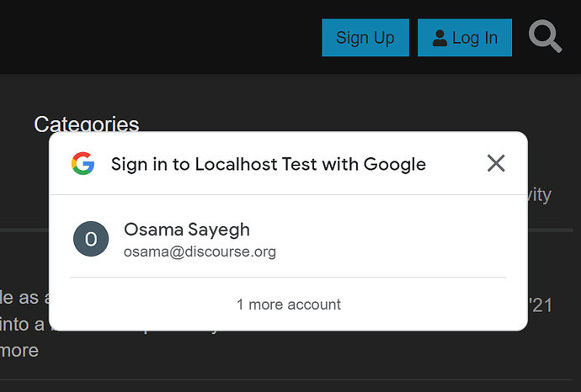The height and width of the screenshot is (392, 581).
Task: Open the Categories heading
Action: [x=87, y=124]
